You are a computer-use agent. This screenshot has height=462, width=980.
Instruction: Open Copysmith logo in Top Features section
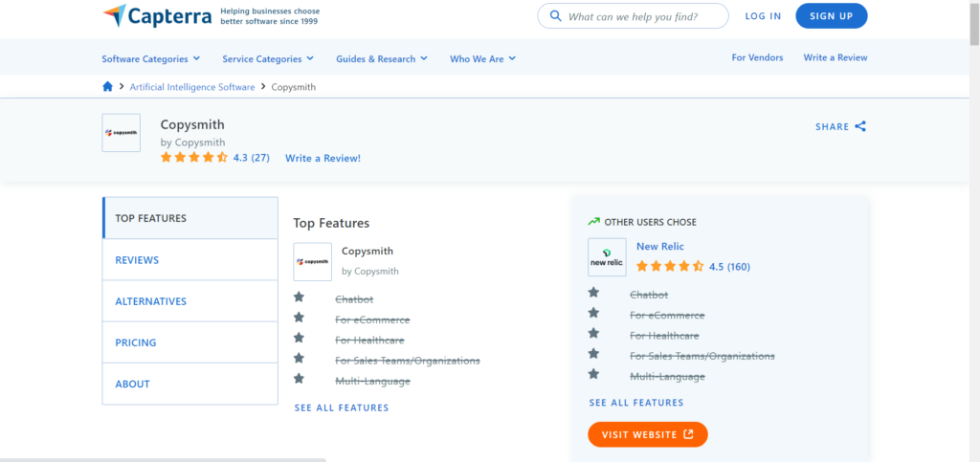click(x=313, y=261)
